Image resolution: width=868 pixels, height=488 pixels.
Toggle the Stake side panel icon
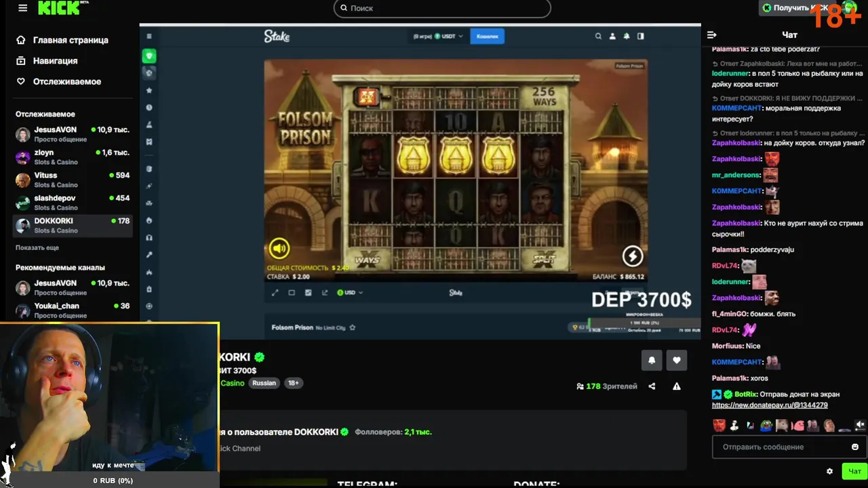[x=641, y=37]
